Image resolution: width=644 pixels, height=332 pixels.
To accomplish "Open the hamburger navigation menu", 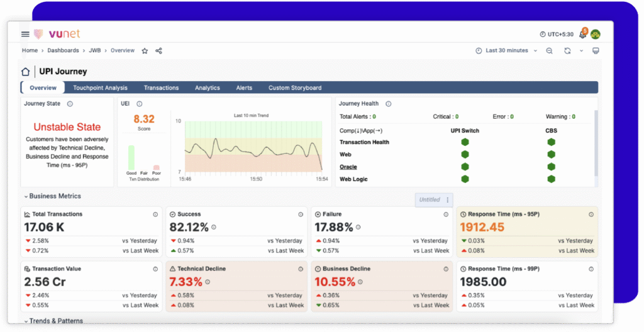I will pos(25,34).
